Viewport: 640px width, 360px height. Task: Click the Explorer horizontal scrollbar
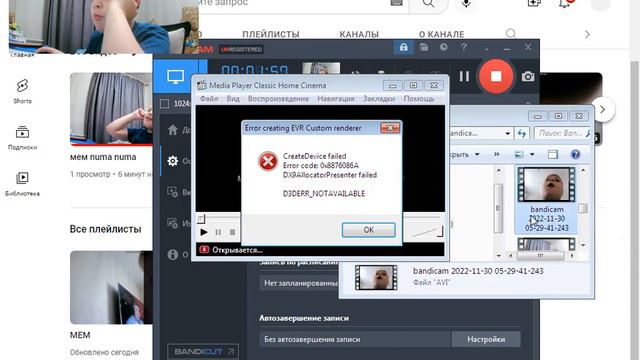[x=540, y=256]
